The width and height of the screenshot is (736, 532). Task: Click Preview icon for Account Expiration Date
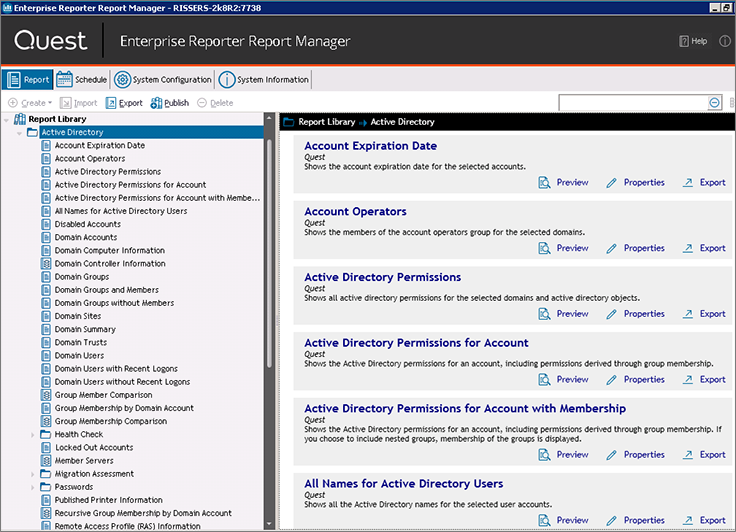tap(544, 183)
